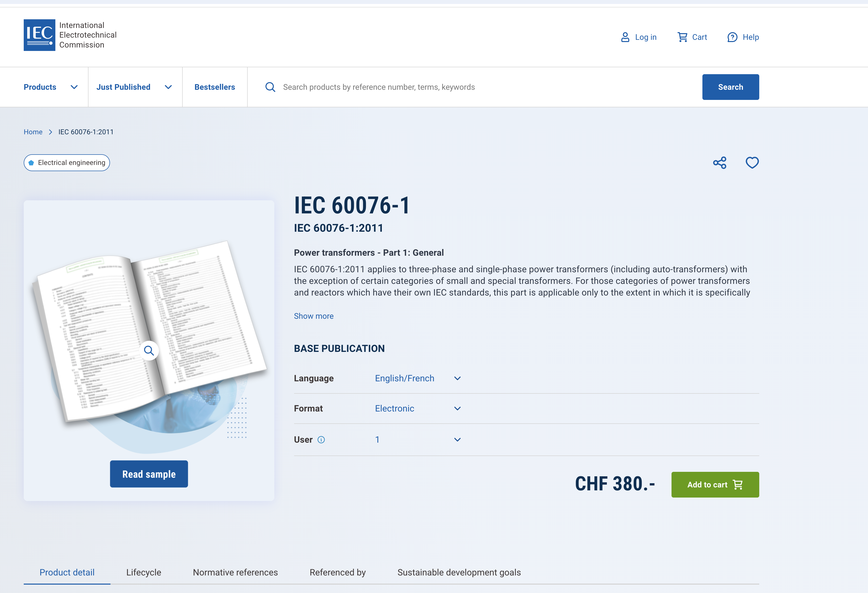
Task: Add to favorites with the heart icon
Action: pos(752,163)
